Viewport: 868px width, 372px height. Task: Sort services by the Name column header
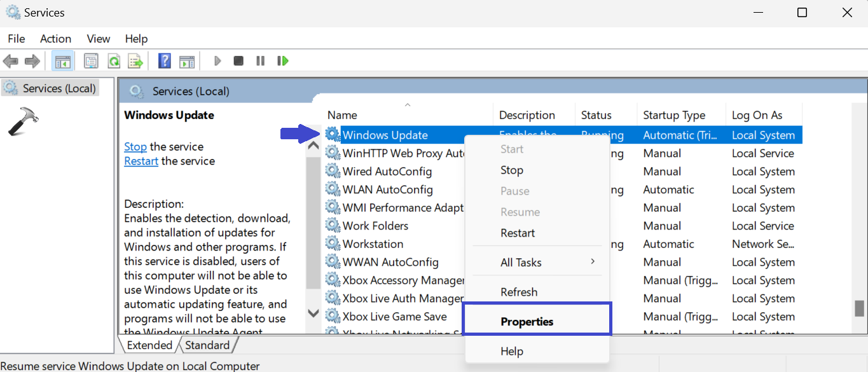342,115
